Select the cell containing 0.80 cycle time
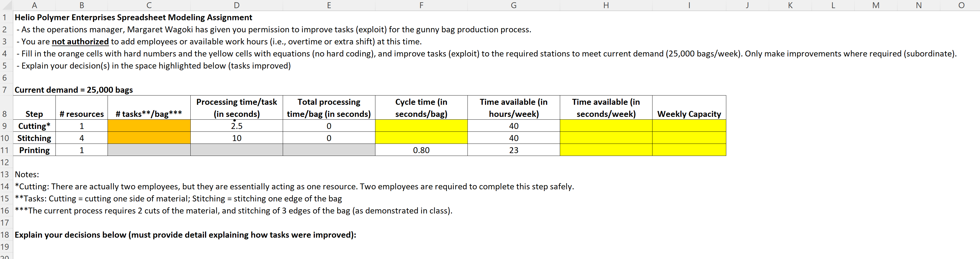This screenshot has height=259, width=980. coord(421,150)
